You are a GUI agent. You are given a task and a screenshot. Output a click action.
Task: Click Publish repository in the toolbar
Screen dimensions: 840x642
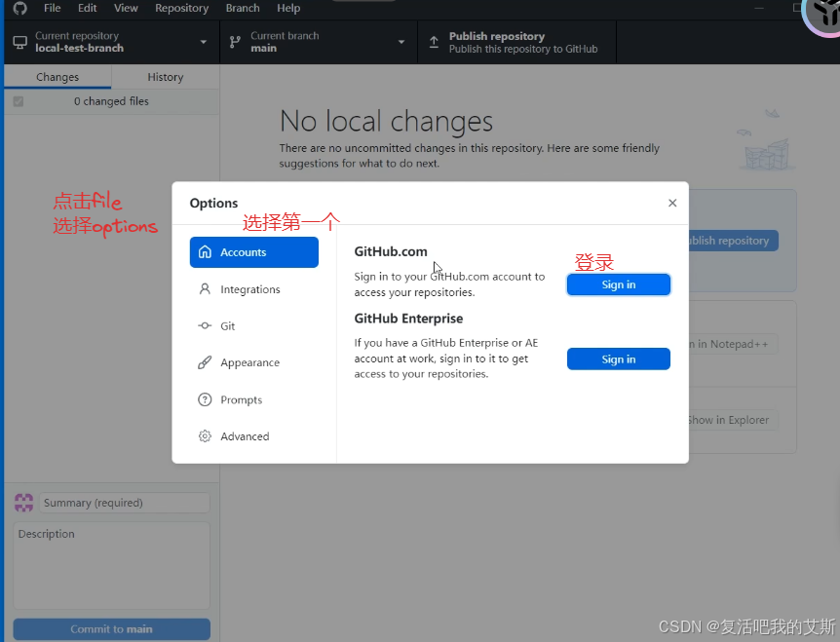(517, 42)
